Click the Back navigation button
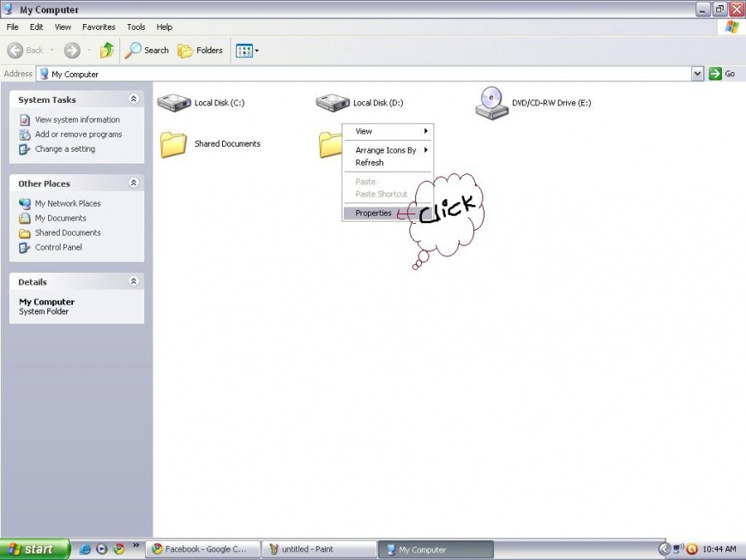This screenshot has width=746, height=560. (x=26, y=51)
